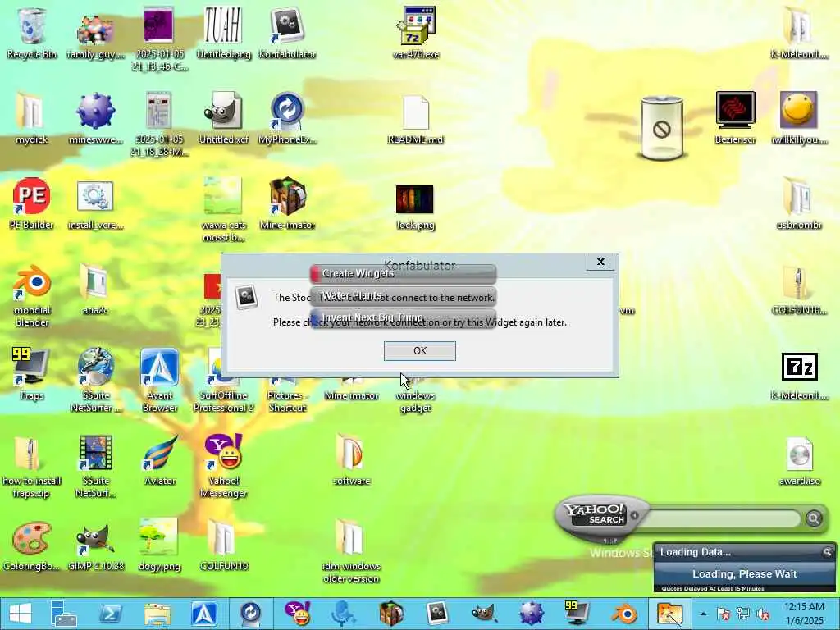Viewport: 840px width, 630px height.
Task: Select the Untitled.xcf GIMP file
Action: click(x=223, y=118)
